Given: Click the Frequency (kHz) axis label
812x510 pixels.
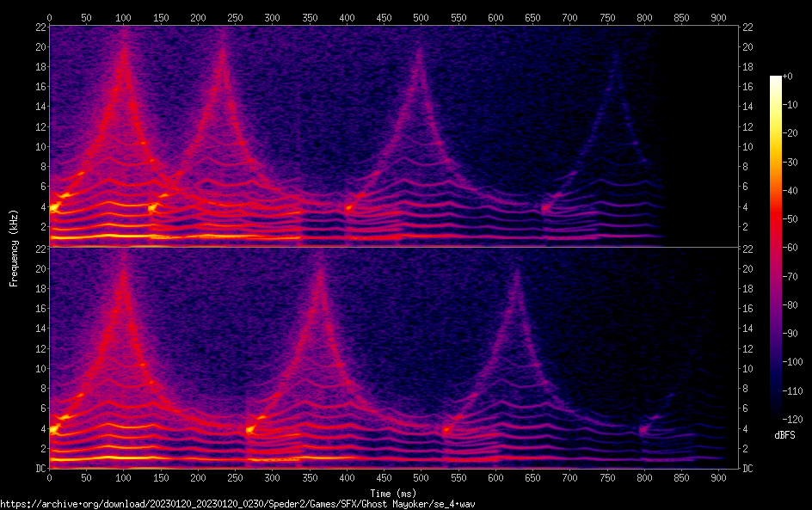Looking at the screenshot, I should tap(14, 247).
